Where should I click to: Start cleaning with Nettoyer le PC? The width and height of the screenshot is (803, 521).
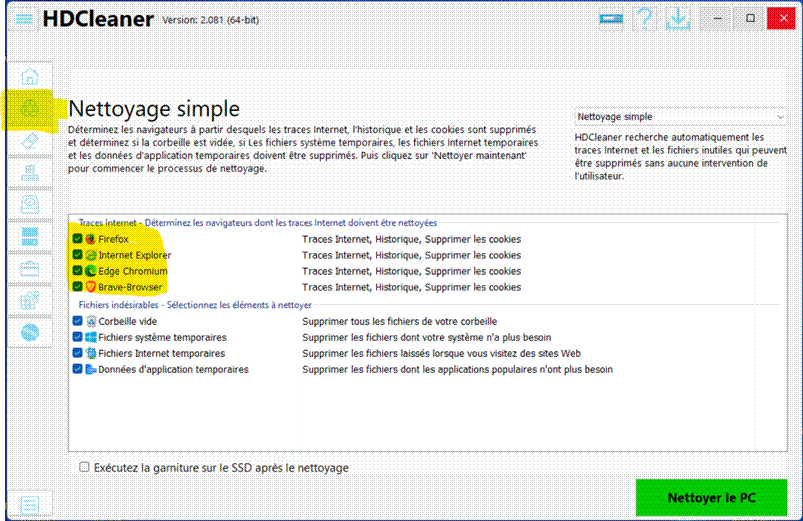click(711, 497)
